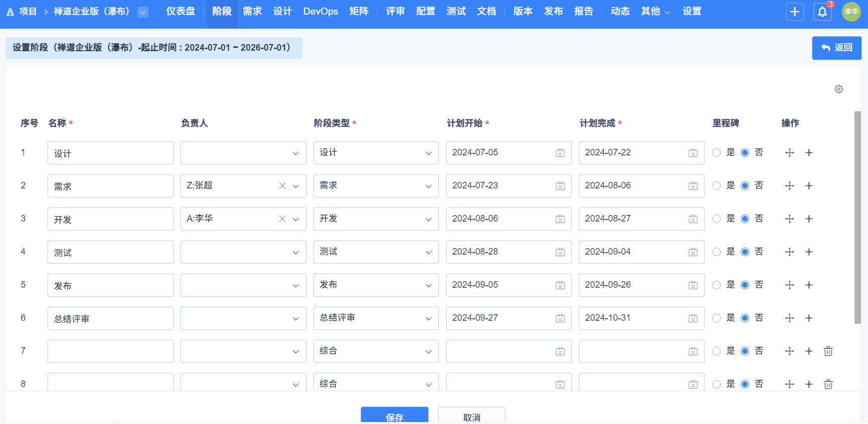Mark 总结评审 stage as milestone 是
Viewport: 868px width, 424px height.
pyautogui.click(x=717, y=318)
